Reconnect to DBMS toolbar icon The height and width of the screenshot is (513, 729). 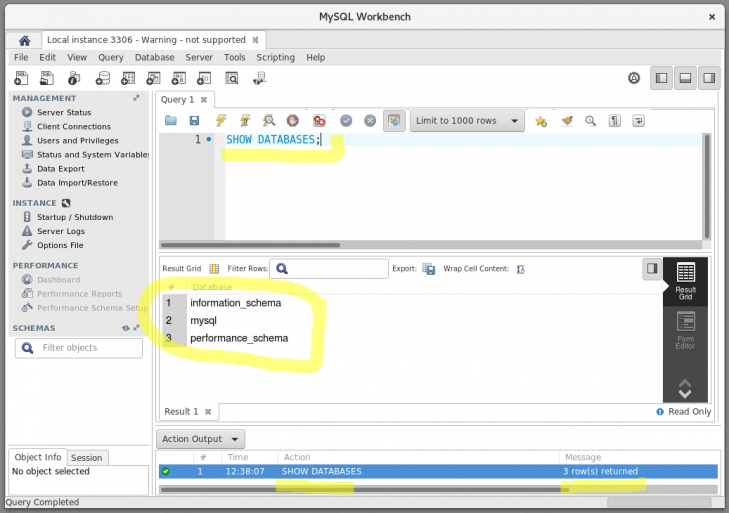tap(259, 78)
